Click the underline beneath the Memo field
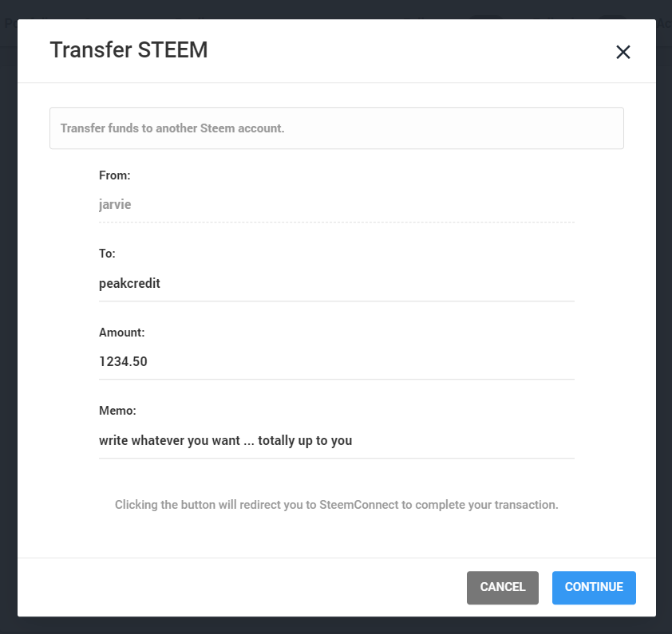This screenshot has width=672, height=634. point(336,459)
